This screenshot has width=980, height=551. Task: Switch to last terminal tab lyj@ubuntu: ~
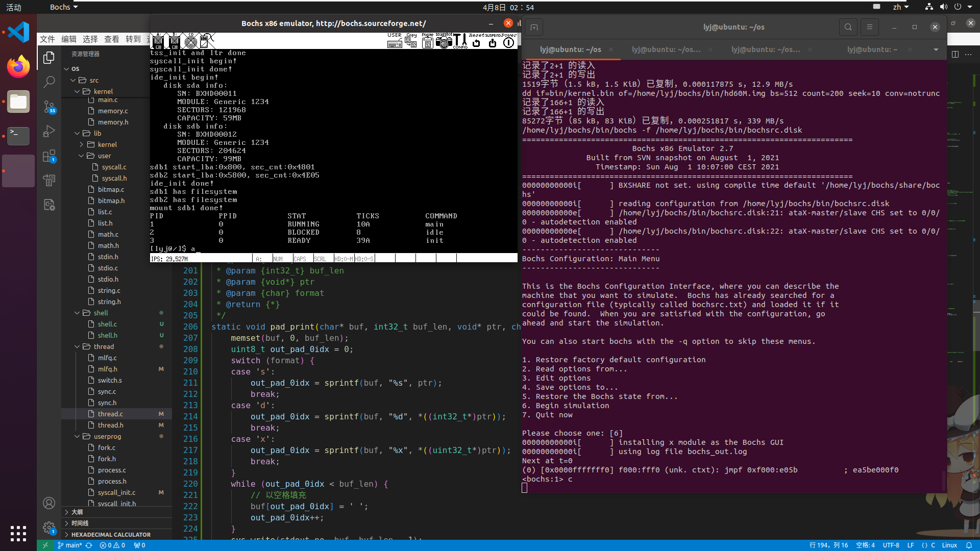872,49
